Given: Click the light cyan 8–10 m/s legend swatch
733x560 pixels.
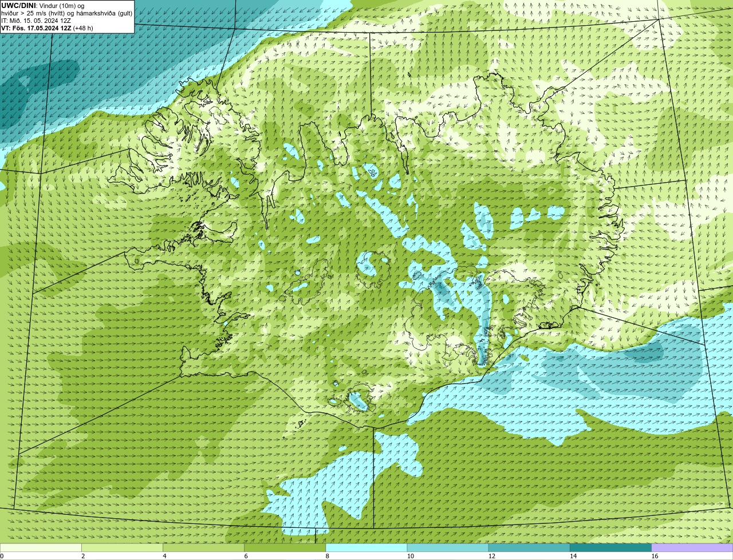Looking at the screenshot, I should (366, 548).
